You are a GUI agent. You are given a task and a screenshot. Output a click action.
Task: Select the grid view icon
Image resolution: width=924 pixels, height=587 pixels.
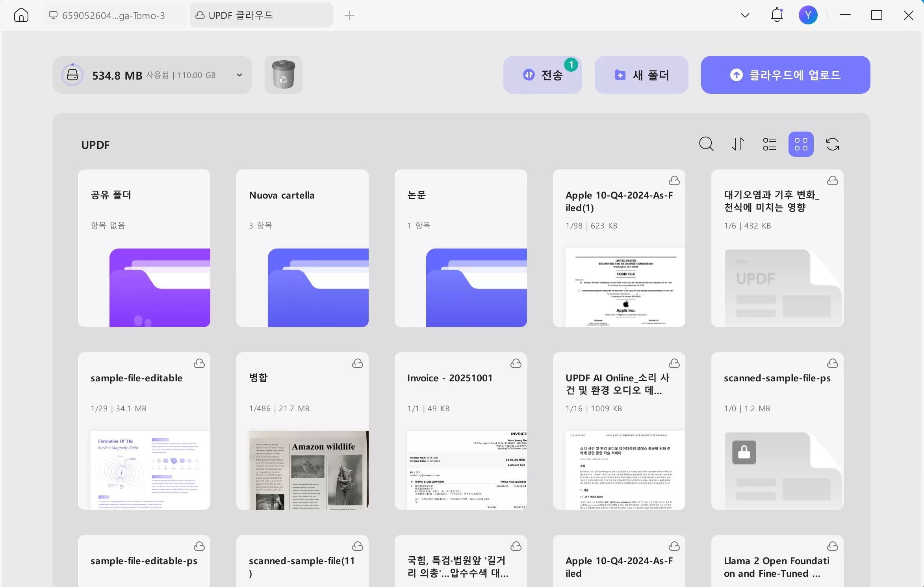pyautogui.click(x=800, y=144)
